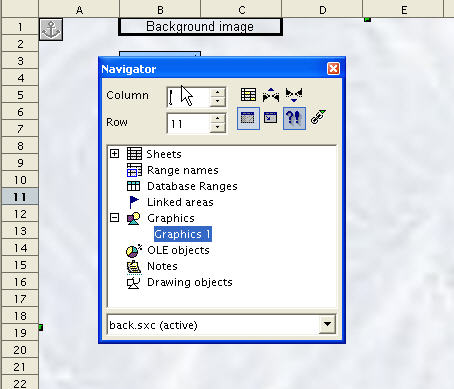Click the green handle below column E header
This screenshot has height=389, width=454.
pyautogui.click(x=367, y=20)
